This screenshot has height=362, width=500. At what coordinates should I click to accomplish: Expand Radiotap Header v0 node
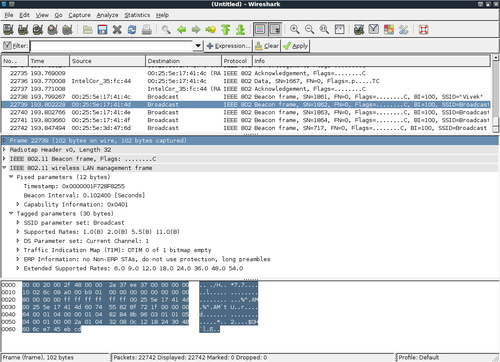coord(4,150)
